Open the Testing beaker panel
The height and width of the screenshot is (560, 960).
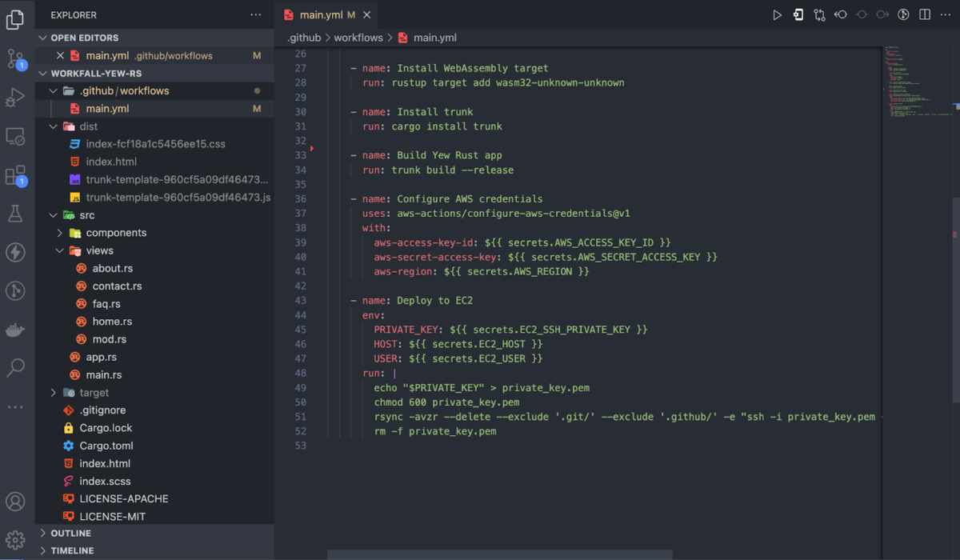(x=16, y=214)
